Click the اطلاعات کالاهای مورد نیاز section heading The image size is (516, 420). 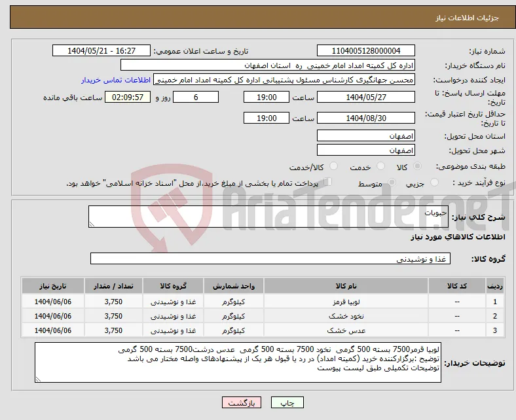(458, 237)
